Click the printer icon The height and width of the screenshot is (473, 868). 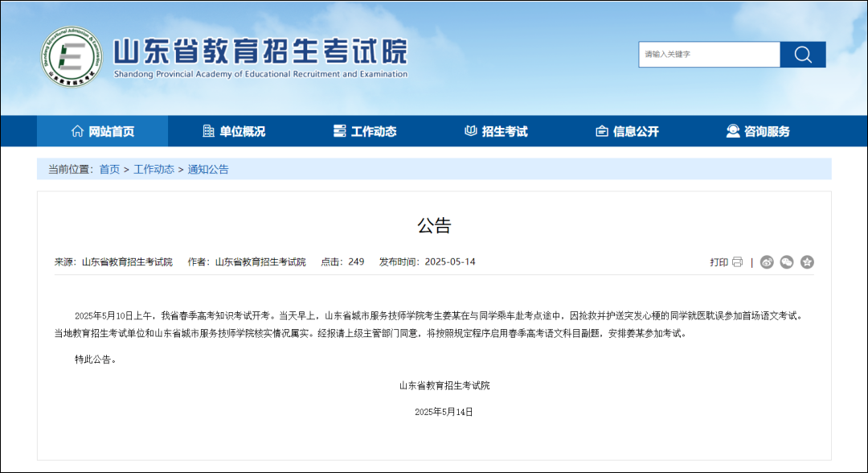[737, 262]
